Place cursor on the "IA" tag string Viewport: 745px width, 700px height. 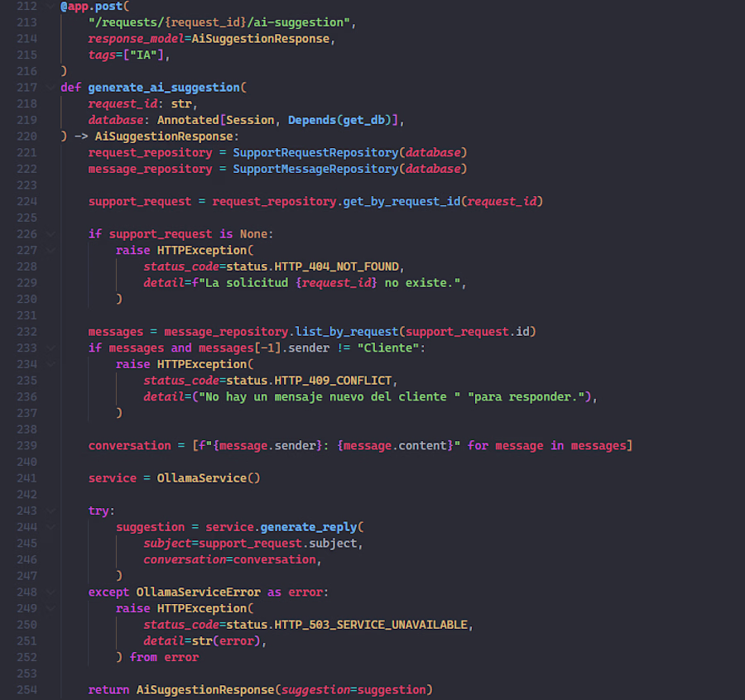(x=143, y=55)
